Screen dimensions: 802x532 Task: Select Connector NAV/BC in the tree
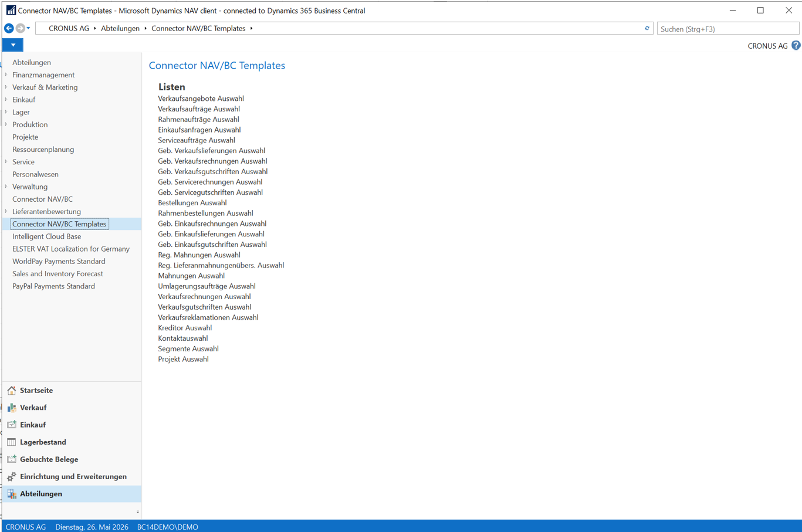[x=42, y=199]
